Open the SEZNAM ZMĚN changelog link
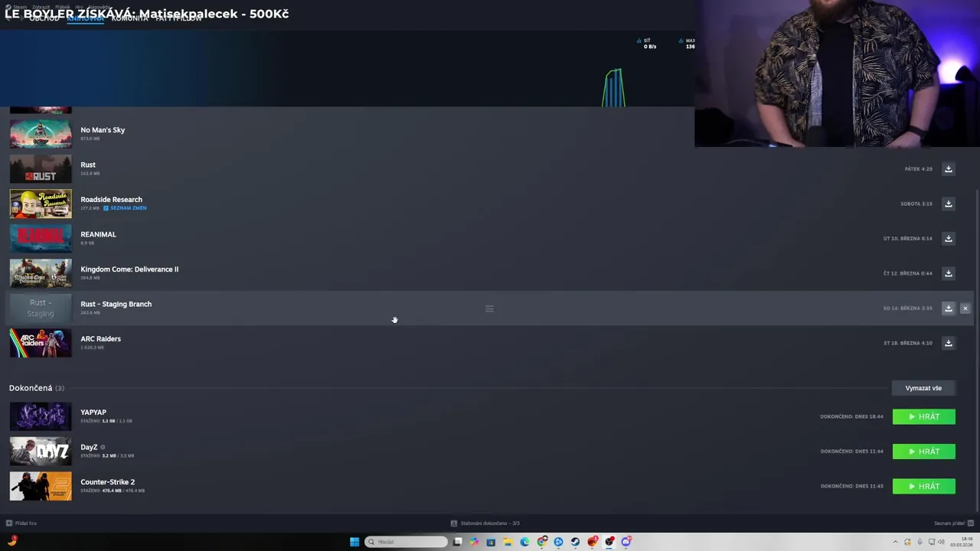The image size is (980, 551). 125,208
